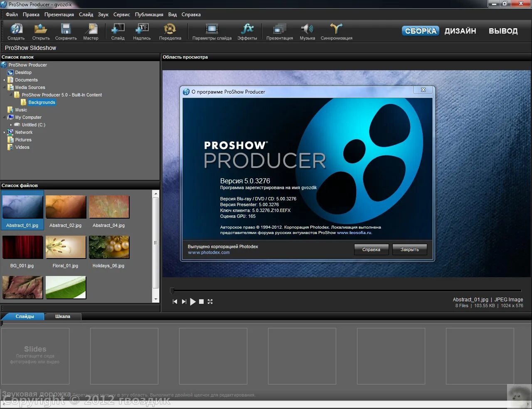Open the Слайд menu

point(86,15)
